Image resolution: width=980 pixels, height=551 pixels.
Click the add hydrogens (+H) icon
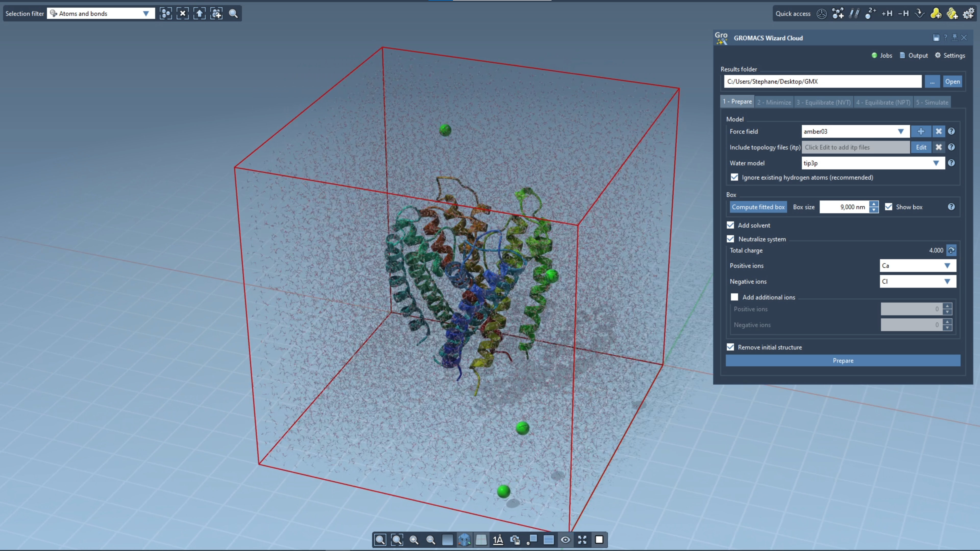click(887, 14)
